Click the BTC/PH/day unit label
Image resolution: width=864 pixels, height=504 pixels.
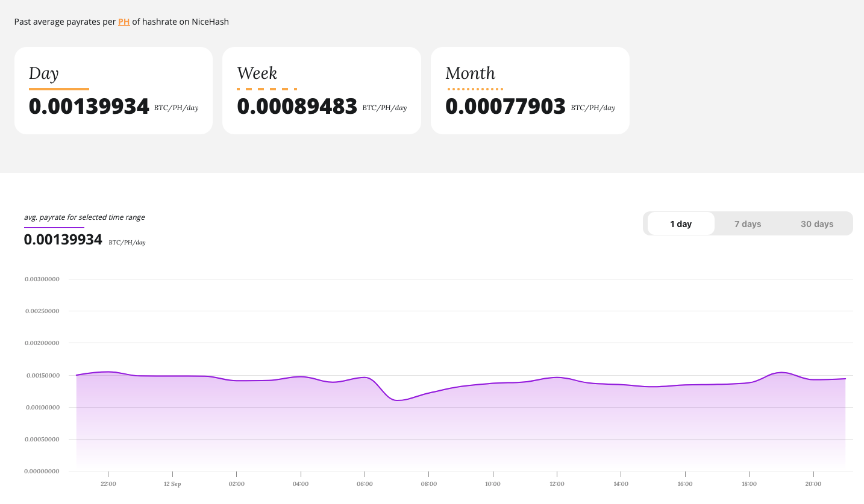[127, 243]
